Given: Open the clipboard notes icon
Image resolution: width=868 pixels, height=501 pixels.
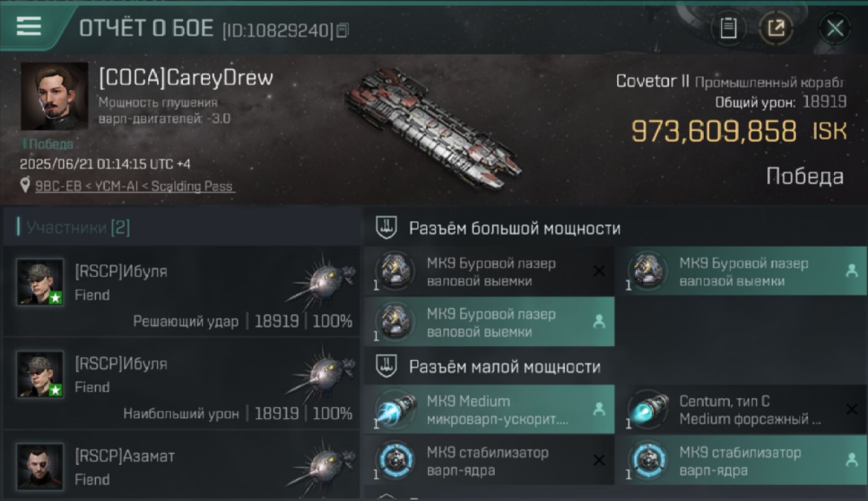Looking at the screenshot, I should pos(728,28).
